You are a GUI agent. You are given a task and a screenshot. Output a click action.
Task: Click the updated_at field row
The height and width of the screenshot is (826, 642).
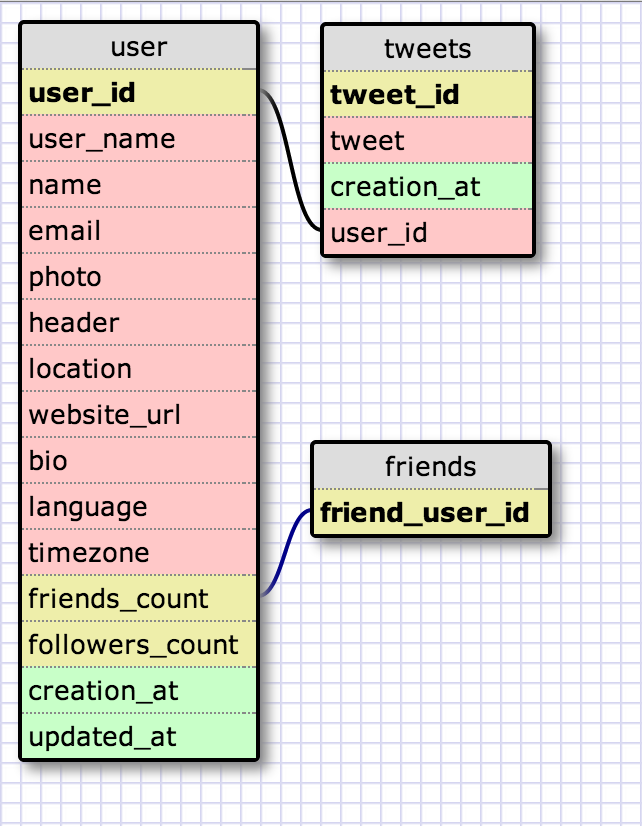tap(139, 738)
